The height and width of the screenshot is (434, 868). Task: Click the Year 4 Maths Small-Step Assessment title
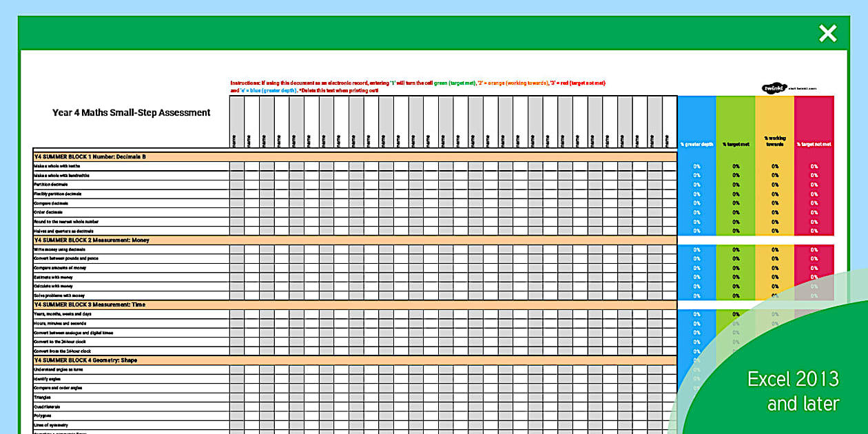pyautogui.click(x=131, y=112)
